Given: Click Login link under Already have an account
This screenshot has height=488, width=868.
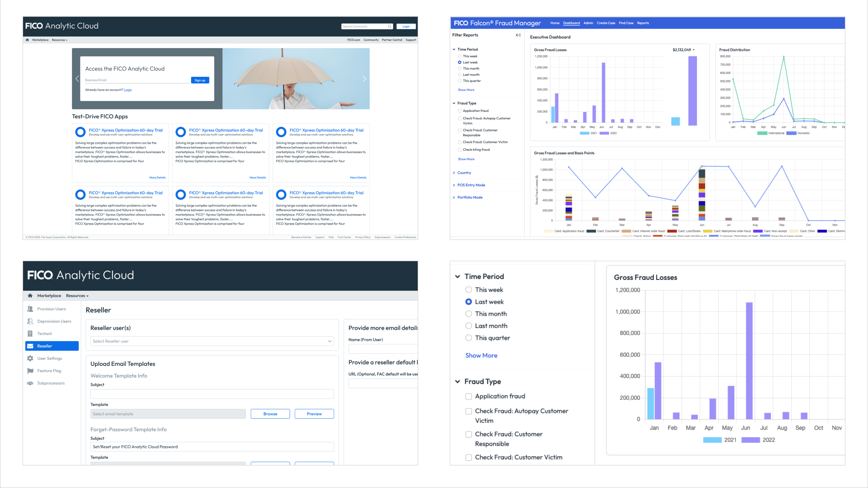Looking at the screenshot, I should 128,90.
